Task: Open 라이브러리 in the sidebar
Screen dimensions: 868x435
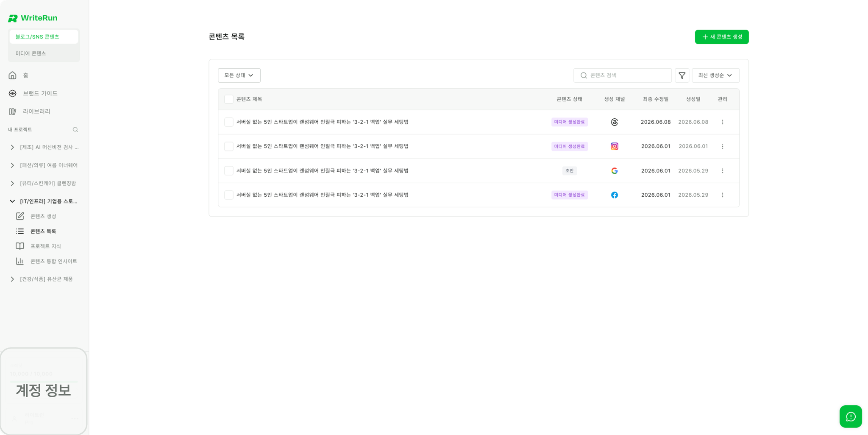Action: [x=44, y=112]
